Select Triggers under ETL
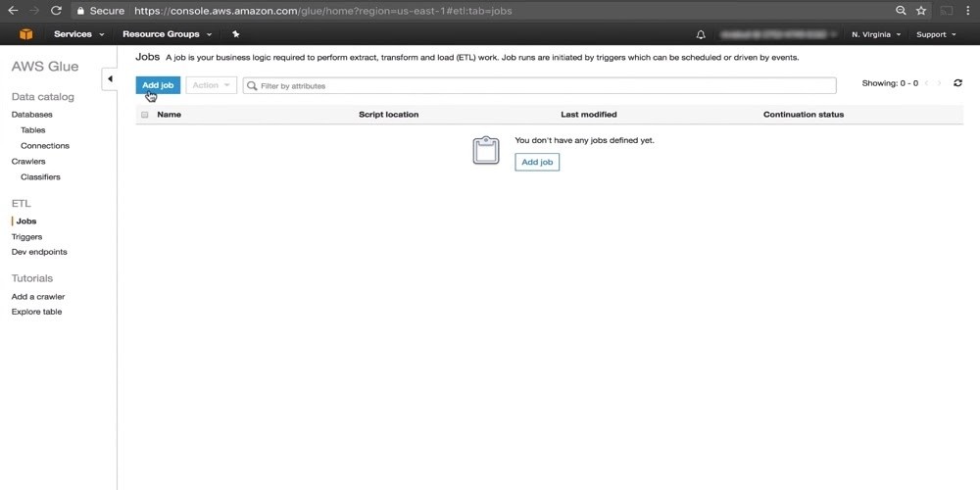This screenshot has height=490, width=980. coord(26,236)
